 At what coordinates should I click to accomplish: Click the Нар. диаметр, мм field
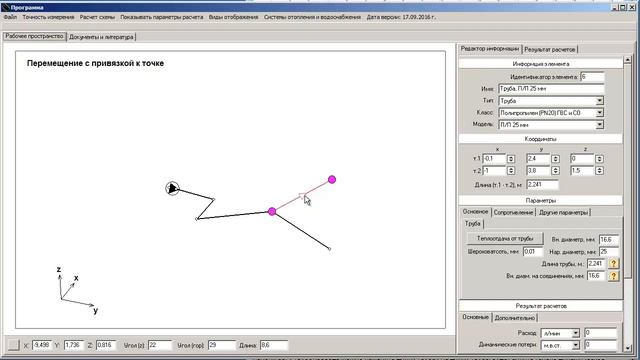tap(609, 252)
